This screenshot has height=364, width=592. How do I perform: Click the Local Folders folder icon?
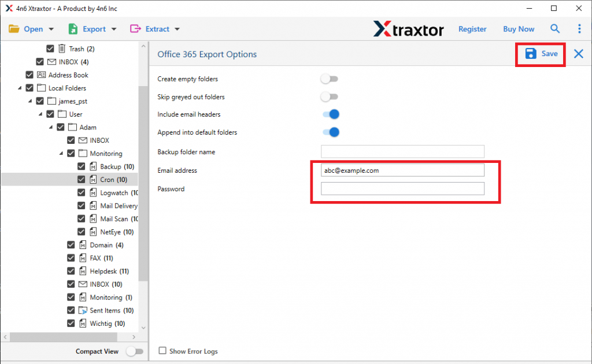coord(42,88)
